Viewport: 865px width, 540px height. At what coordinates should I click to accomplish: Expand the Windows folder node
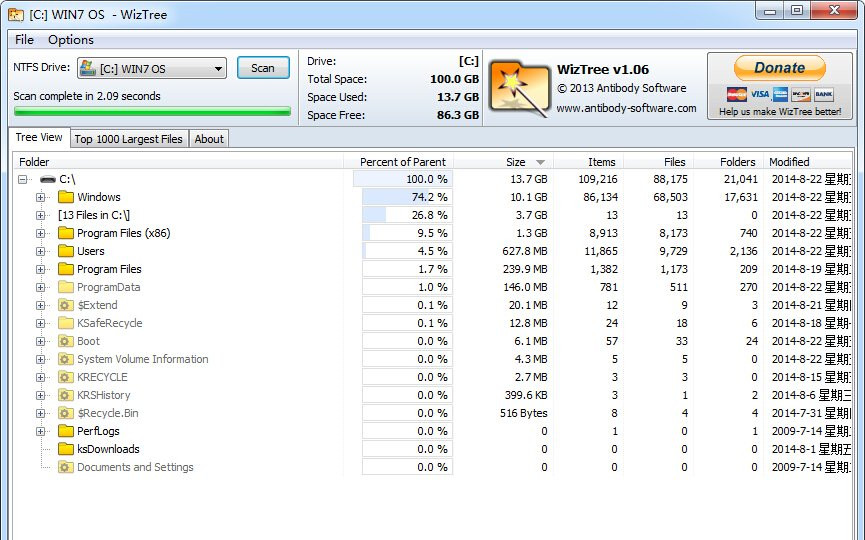40,197
